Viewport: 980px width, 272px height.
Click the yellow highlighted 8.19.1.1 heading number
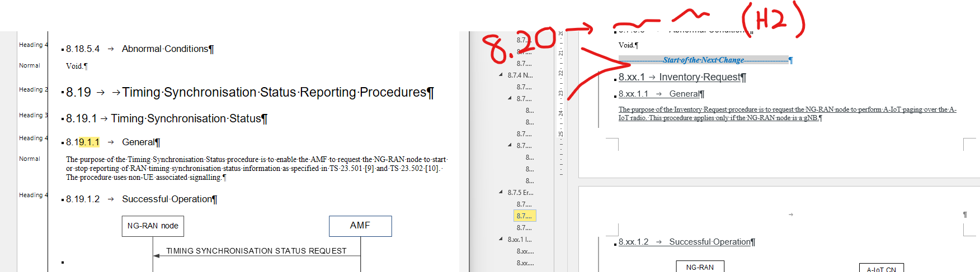tap(88, 142)
